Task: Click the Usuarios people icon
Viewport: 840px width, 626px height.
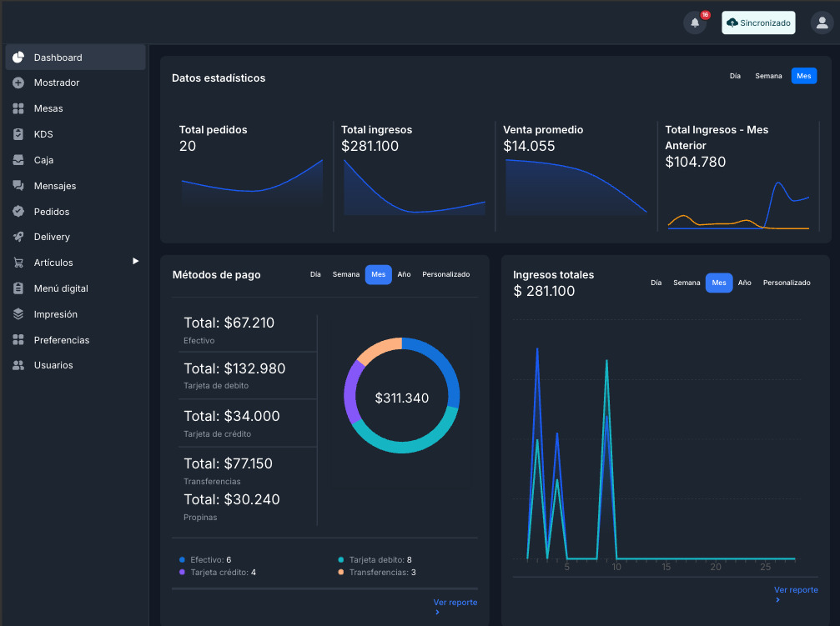Action: point(18,365)
